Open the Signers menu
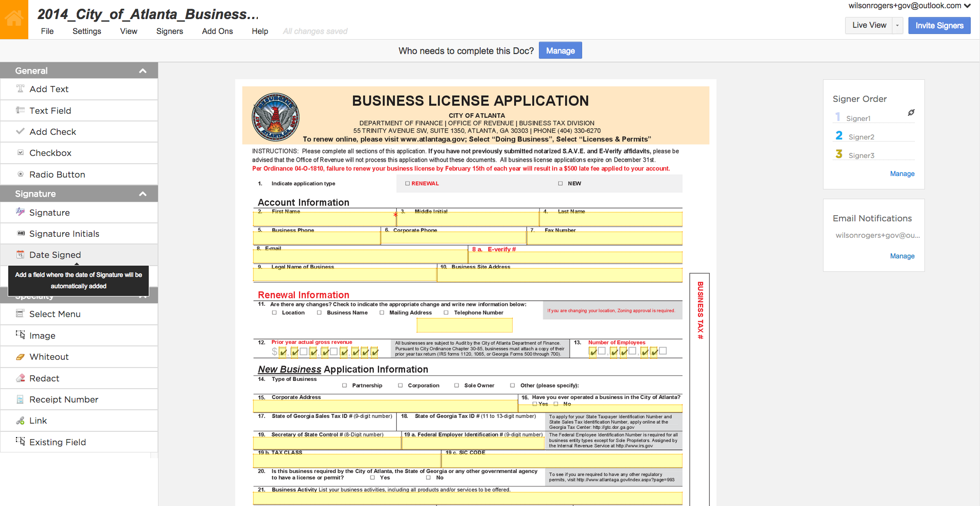The image size is (980, 506). tap(169, 31)
